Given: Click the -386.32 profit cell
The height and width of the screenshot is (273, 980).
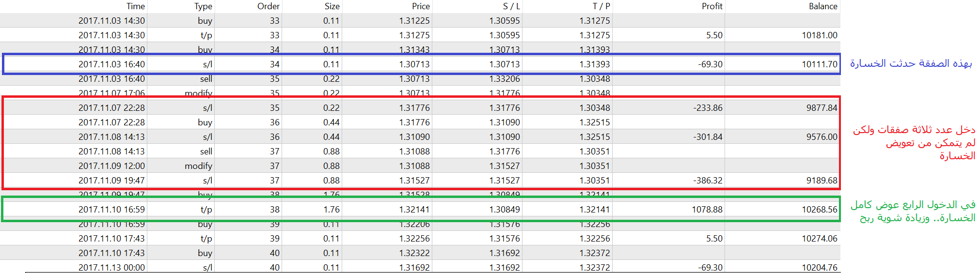Looking at the screenshot, I should (x=708, y=181).
